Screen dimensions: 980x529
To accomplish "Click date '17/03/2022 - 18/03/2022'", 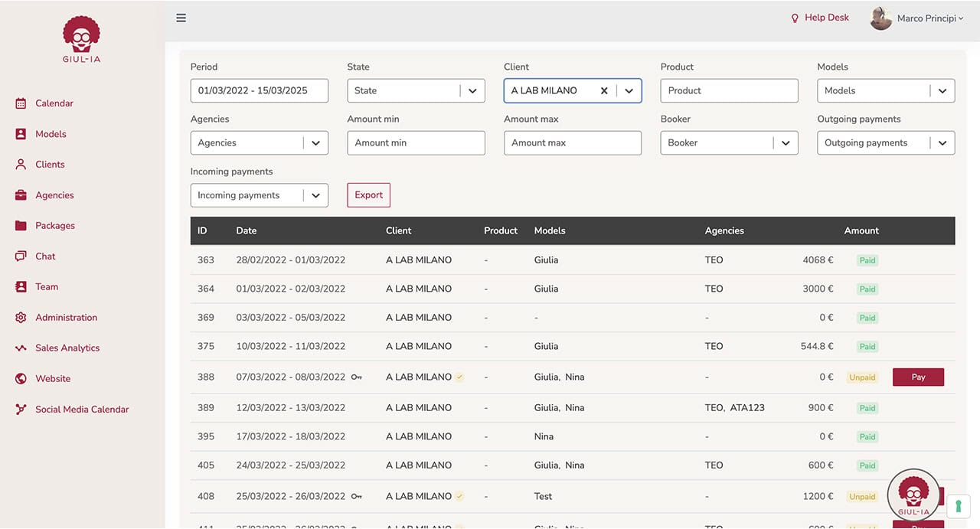I will point(291,437).
